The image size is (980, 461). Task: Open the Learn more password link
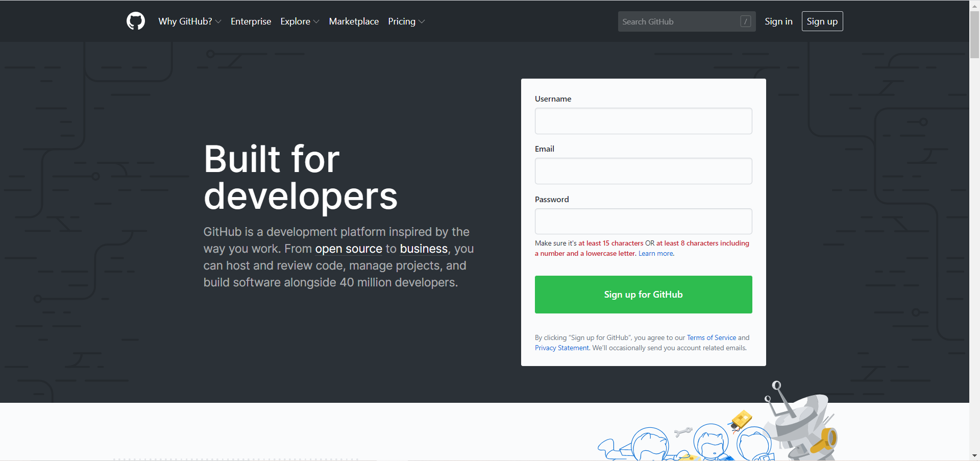click(656, 254)
